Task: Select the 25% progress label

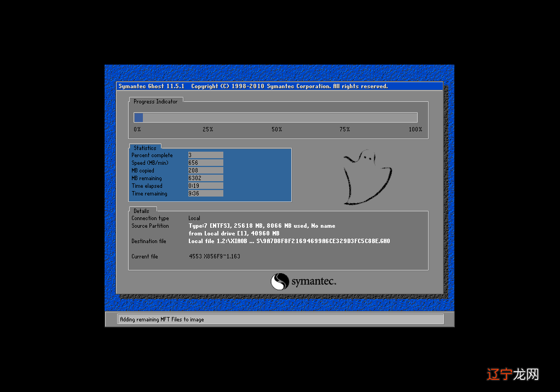Action: click(208, 129)
